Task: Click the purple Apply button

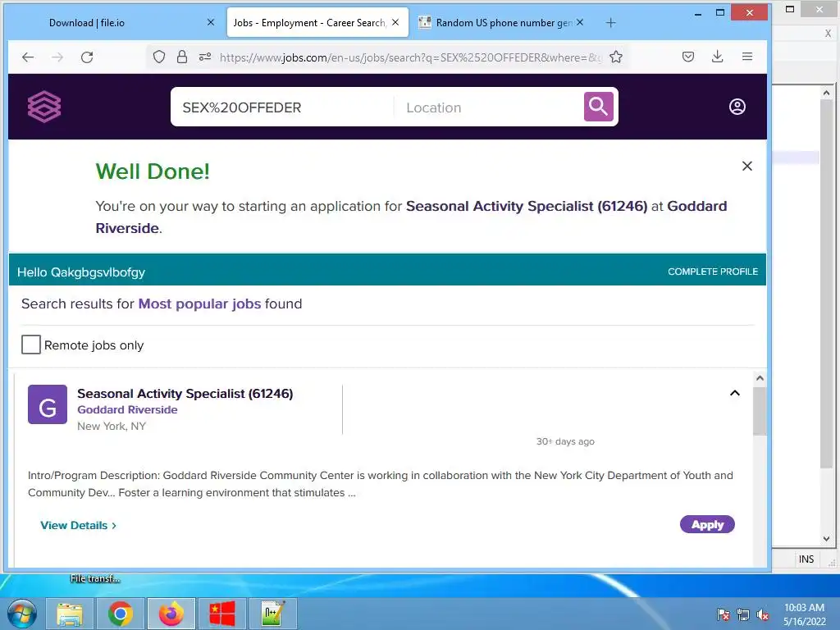Action: click(707, 524)
